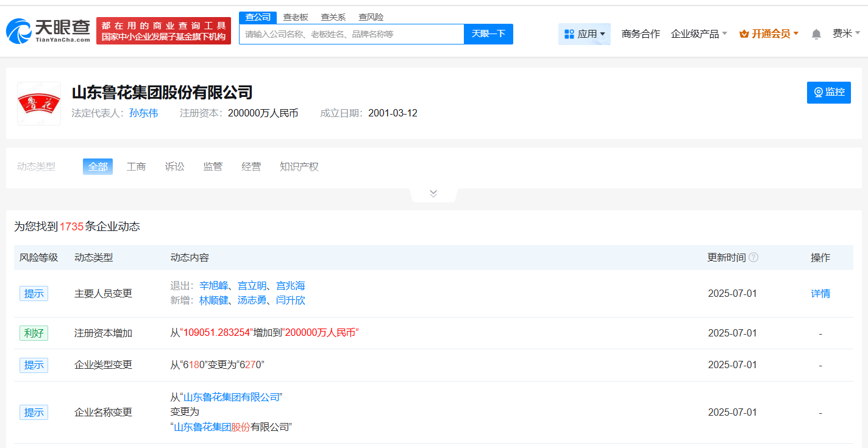Switch to the 查老板 search tab
868x448 pixels.
(x=296, y=17)
